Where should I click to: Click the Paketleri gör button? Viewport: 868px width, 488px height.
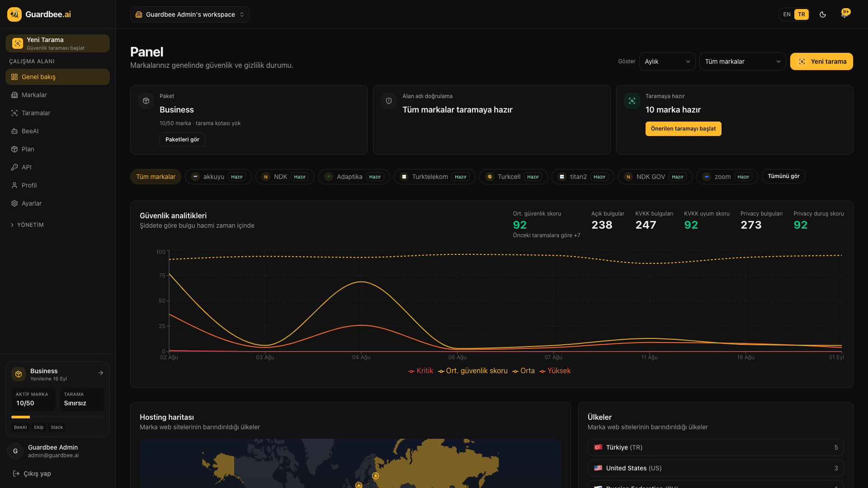coord(182,140)
